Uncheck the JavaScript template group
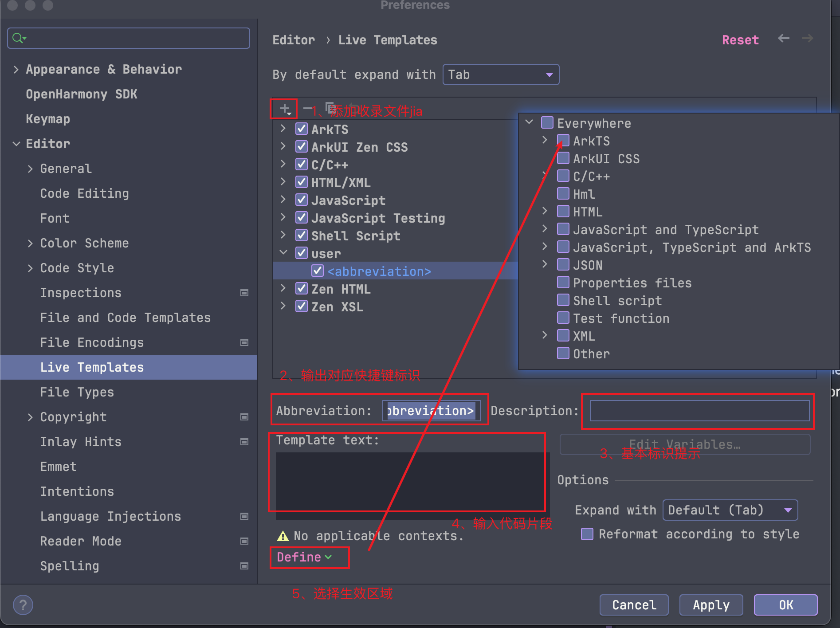Screen dimensions: 840x628 coord(302,200)
